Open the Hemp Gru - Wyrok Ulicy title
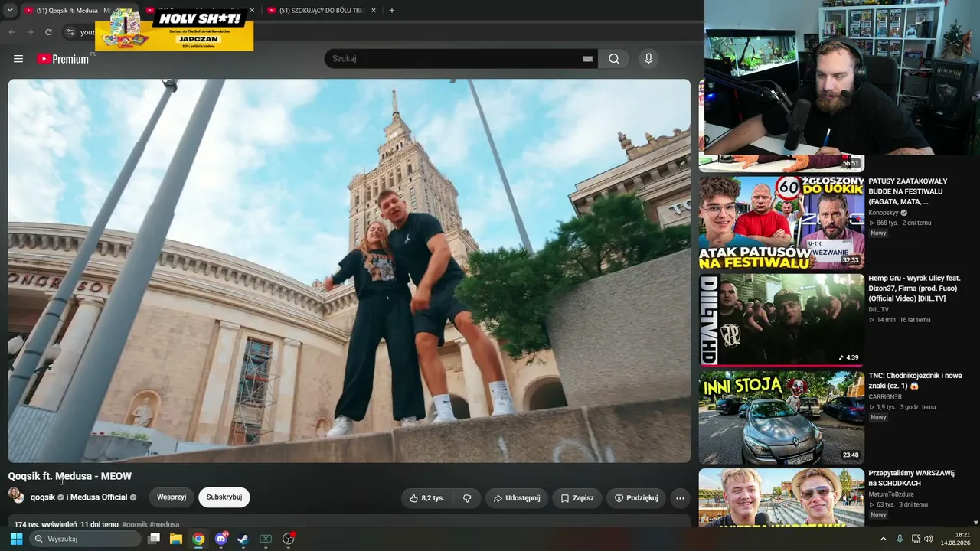The width and height of the screenshot is (980, 551). [x=914, y=289]
